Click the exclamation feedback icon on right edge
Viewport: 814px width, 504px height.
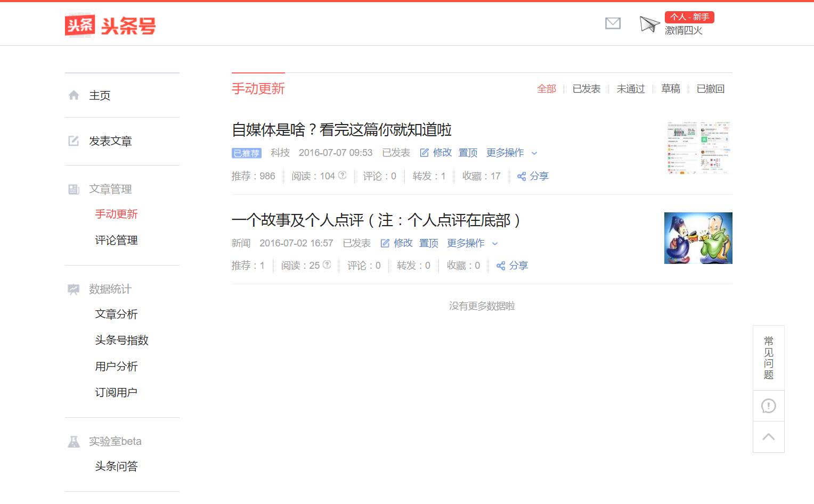tap(768, 406)
